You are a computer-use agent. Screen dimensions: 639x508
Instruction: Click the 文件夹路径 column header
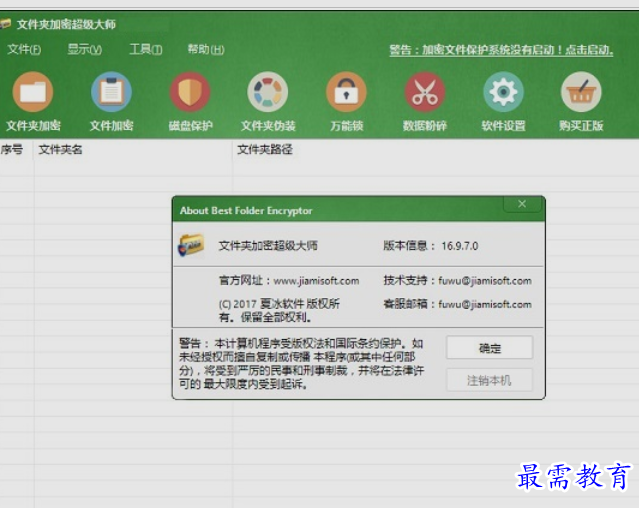point(265,150)
